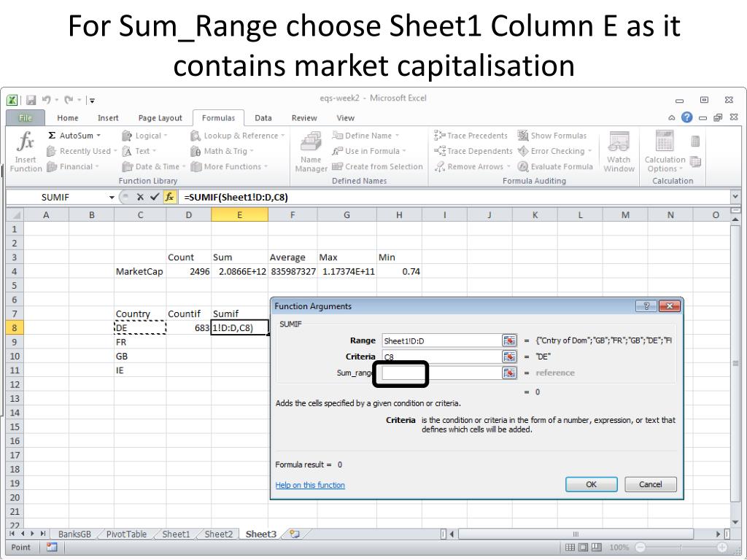Click the Define Name icon
Screen dimensions: 747x560
337,136
